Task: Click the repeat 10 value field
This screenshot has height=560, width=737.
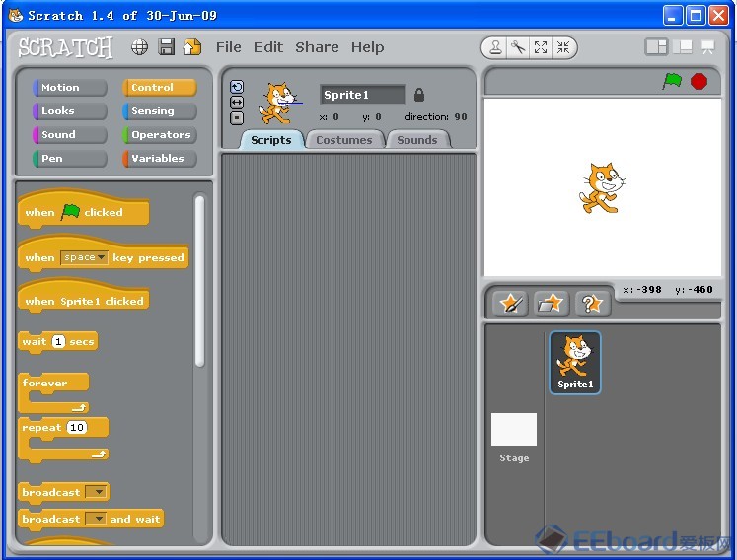Action: [77, 428]
